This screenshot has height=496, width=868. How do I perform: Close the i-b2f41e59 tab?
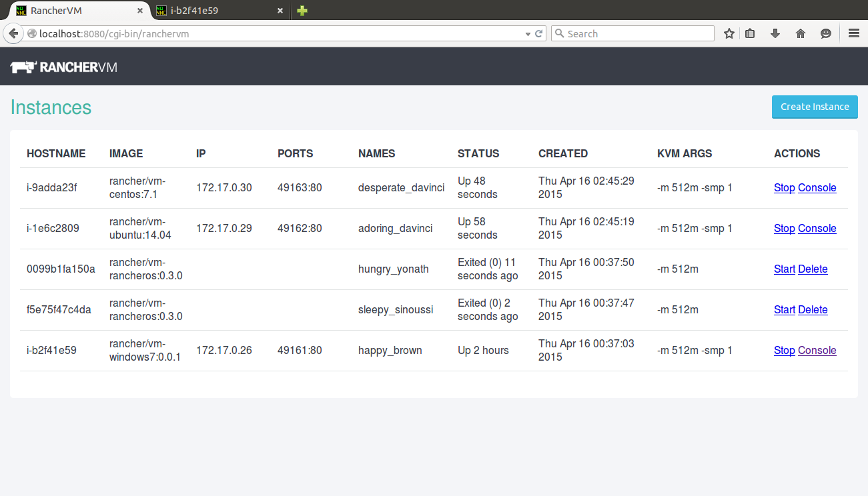(280, 11)
